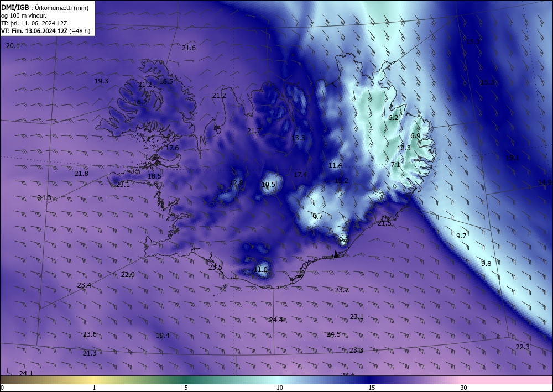
Task: Click the 15.2 value on the map
Action: 341,180
